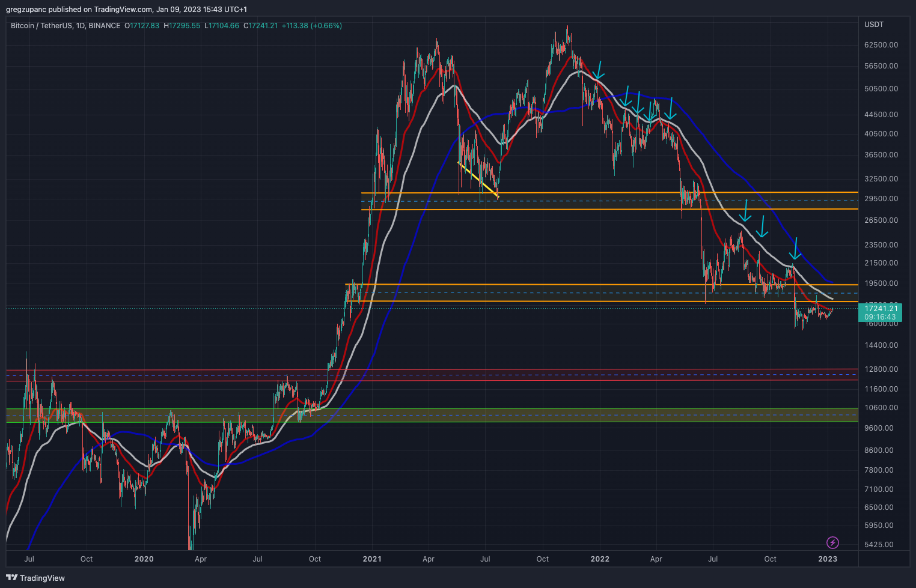Select the yellow trend line drawing
The image size is (916, 588).
click(478, 179)
